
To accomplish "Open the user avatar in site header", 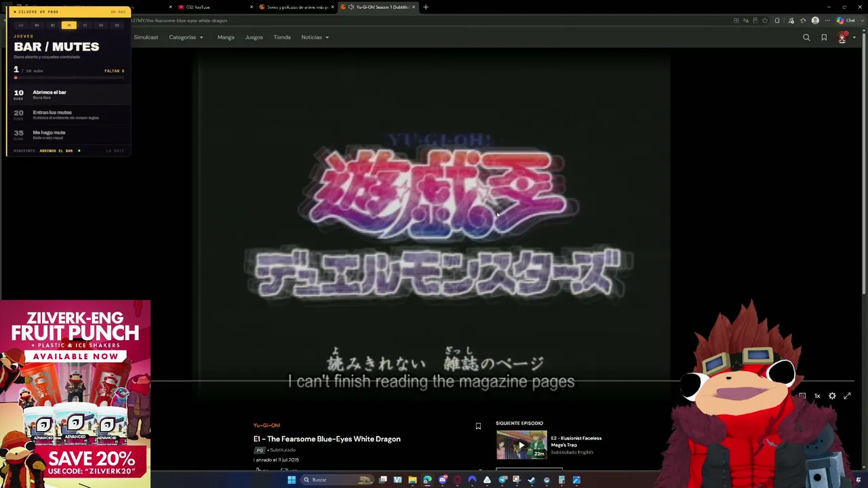I will pyautogui.click(x=842, y=37).
